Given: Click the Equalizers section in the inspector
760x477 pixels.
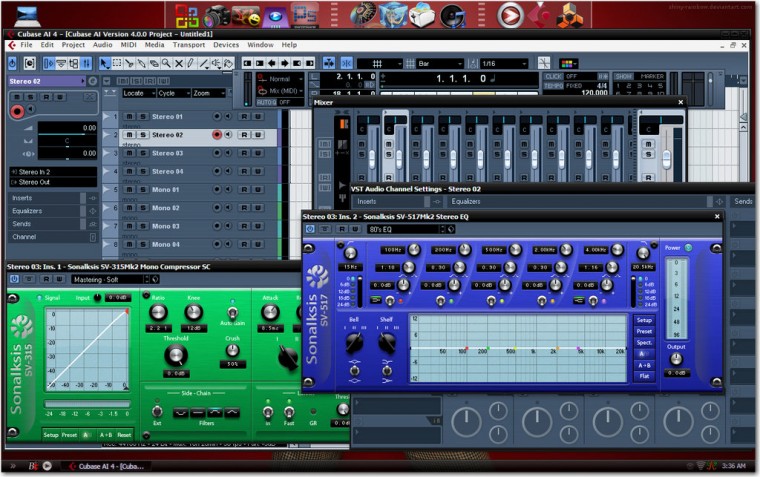Looking at the screenshot, I should coord(53,211).
